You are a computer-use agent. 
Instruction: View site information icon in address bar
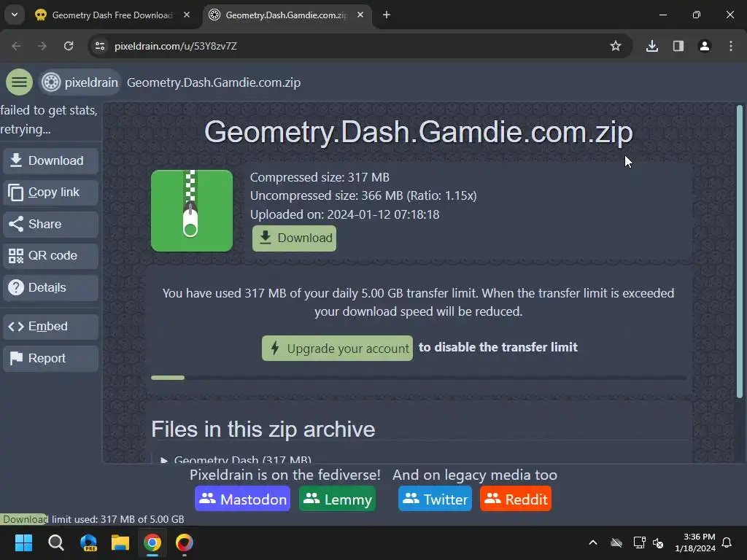pyautogui.click(x=100, y=46)
